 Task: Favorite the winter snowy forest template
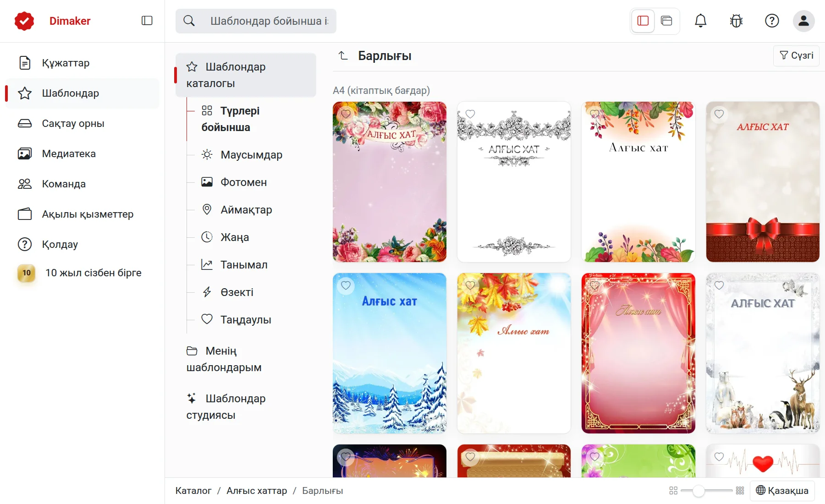[346, 285]
